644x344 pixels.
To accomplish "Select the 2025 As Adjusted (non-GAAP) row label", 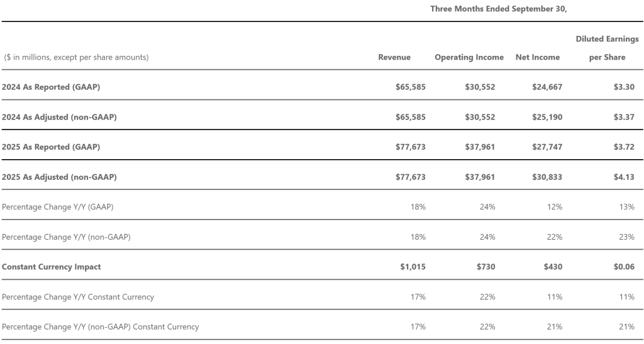I will (x=59, y=177).
